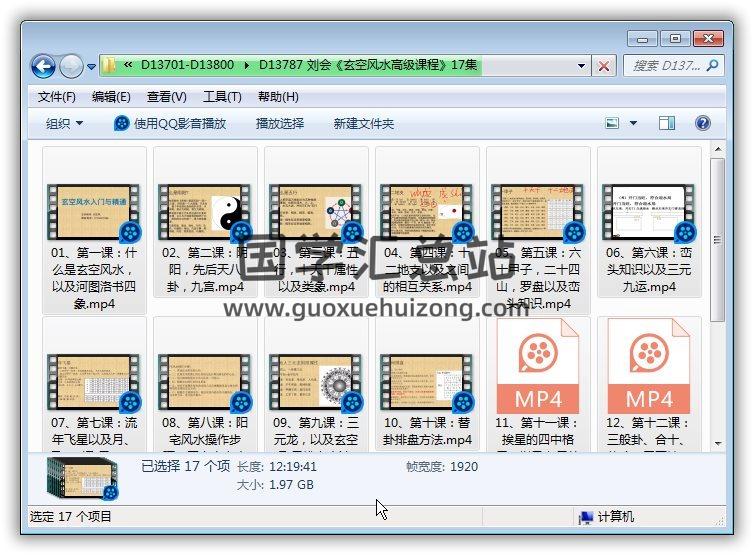Open the address bar history dropdown
The width and height of the screenshot is (754, 555).
click(582, 66)
